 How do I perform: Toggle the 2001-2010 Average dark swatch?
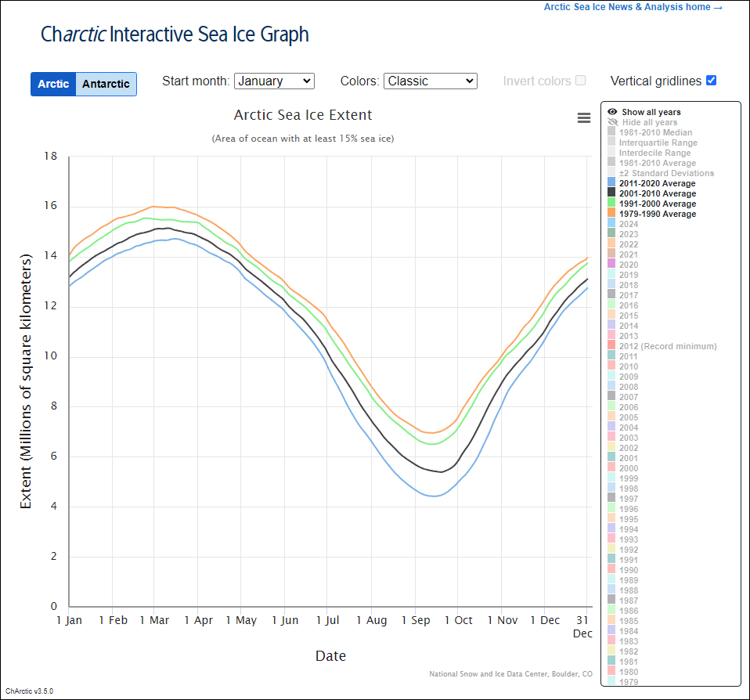[x=611, y=193]
